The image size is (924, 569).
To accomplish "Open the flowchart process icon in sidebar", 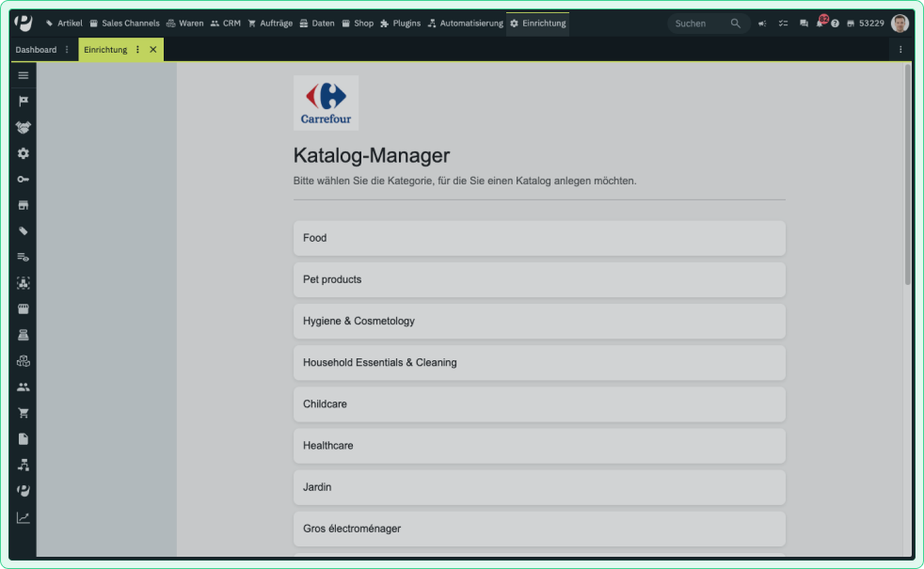I will 23,465.
